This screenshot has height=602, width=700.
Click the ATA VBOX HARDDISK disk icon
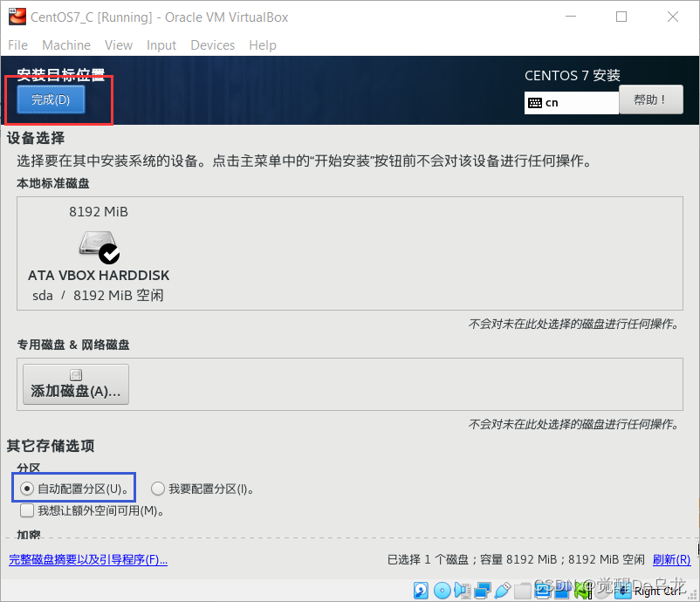point(98,247)
